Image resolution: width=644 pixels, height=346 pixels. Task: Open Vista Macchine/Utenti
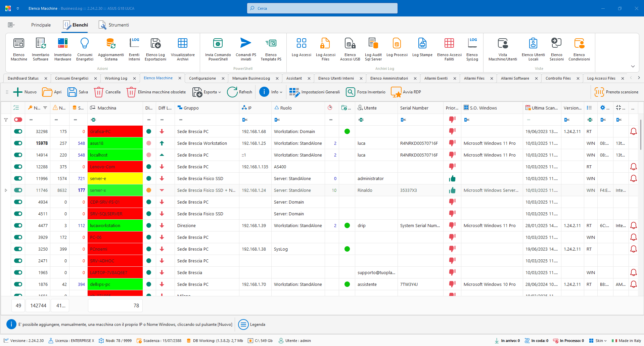coord(503,49)
